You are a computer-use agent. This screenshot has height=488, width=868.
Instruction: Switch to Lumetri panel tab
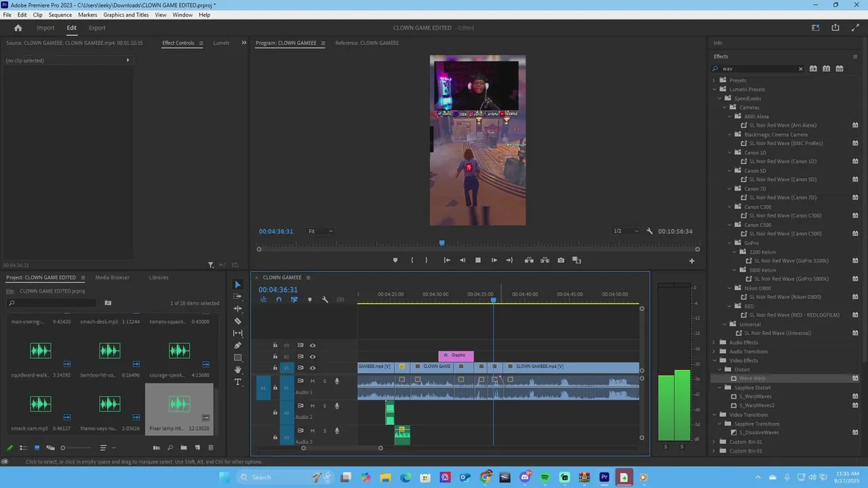(222, 43)
